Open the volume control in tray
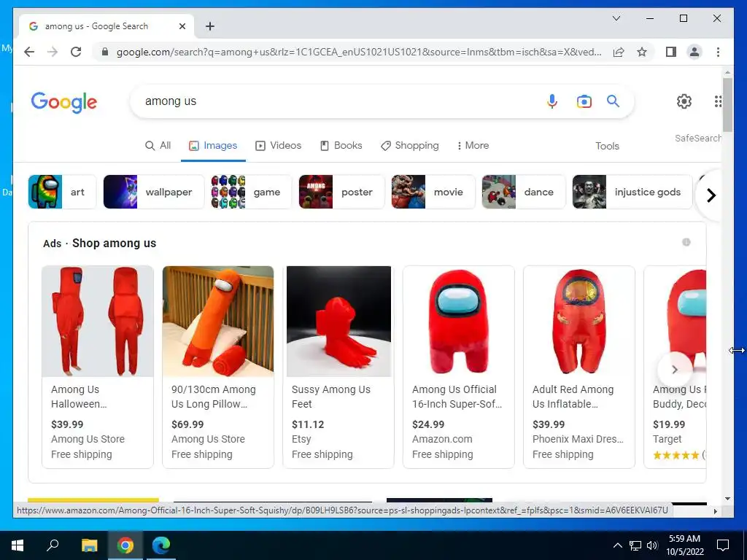Image resolution: width=747 pixels, height=560 pixels. [652, 545]
